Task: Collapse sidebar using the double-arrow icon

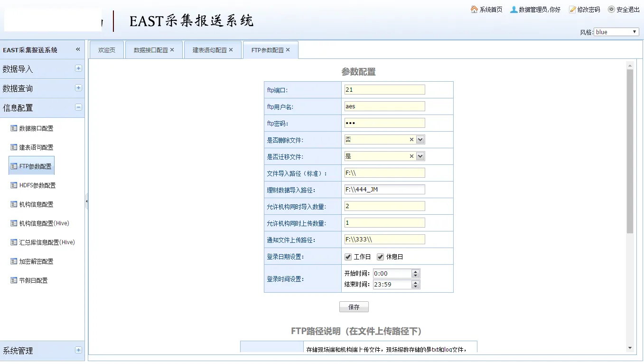Action: click(x=78, y=49)
